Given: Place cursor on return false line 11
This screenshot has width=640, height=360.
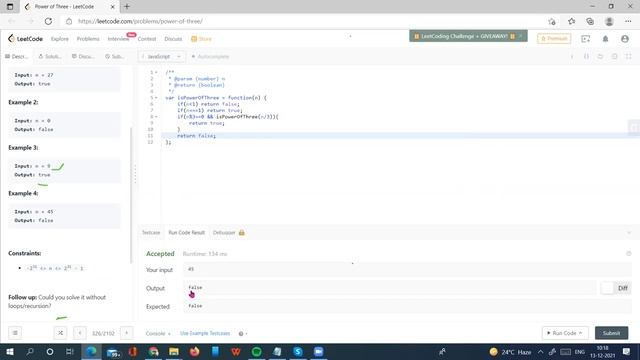Looking at the screenshot, I should pyautogui.click(x=196, y=136).
